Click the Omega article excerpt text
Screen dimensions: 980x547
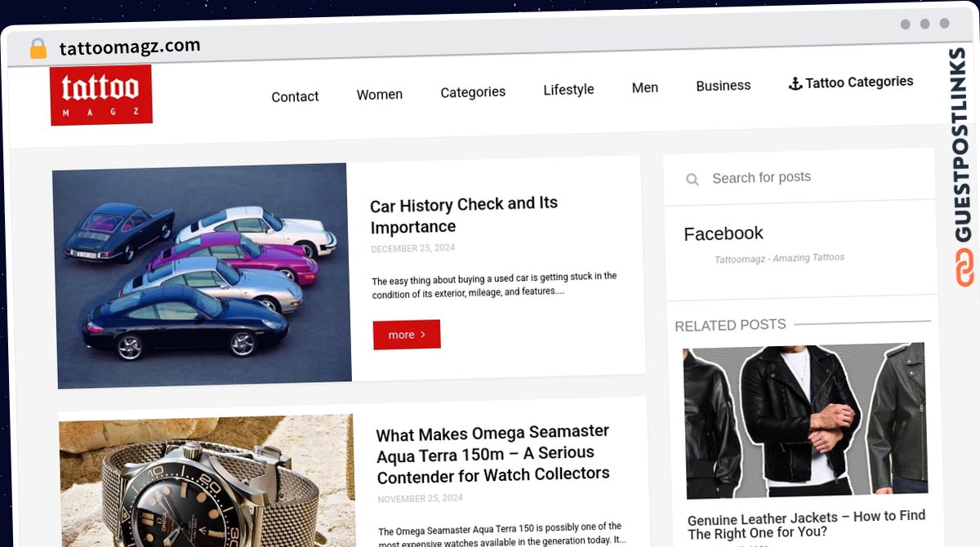502,534
